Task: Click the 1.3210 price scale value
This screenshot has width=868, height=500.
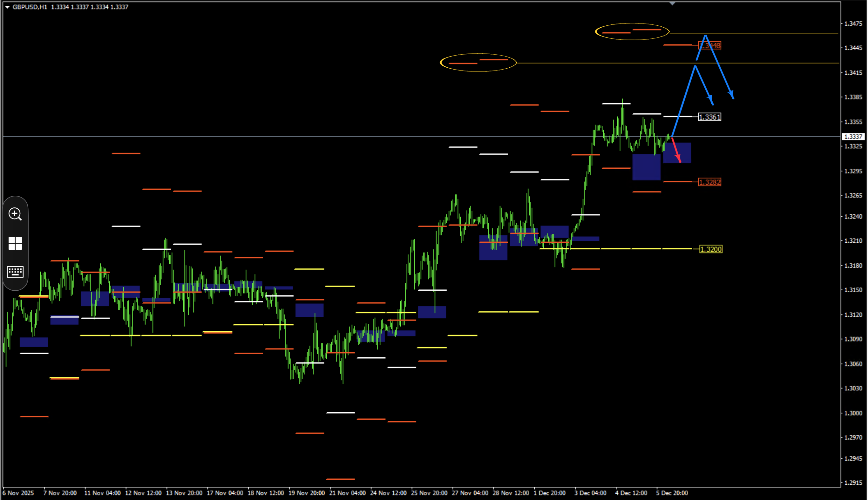Action: tap(853, 241)
